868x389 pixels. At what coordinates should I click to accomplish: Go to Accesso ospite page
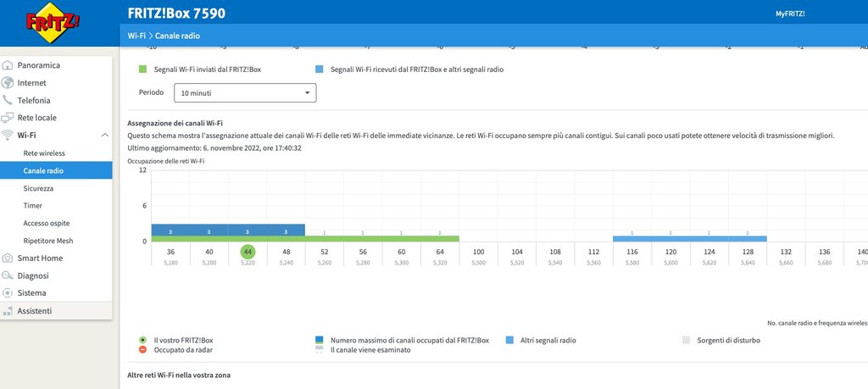pos(47,223)
